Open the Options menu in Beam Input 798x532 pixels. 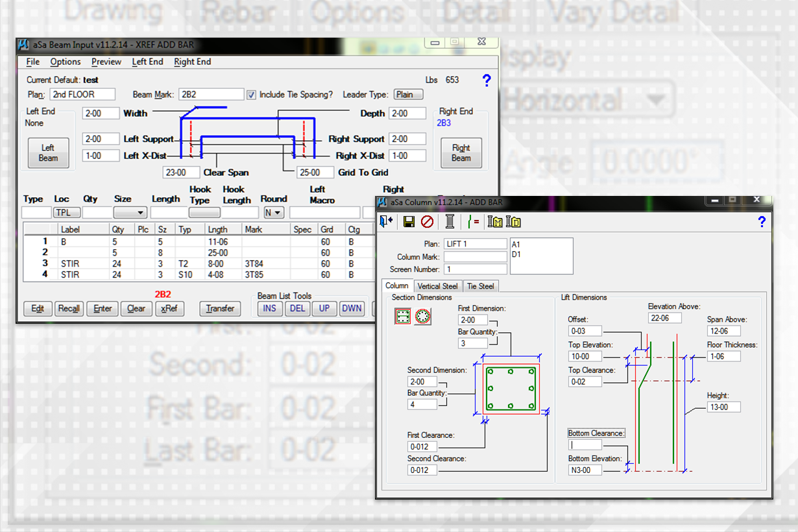(66, 62)
